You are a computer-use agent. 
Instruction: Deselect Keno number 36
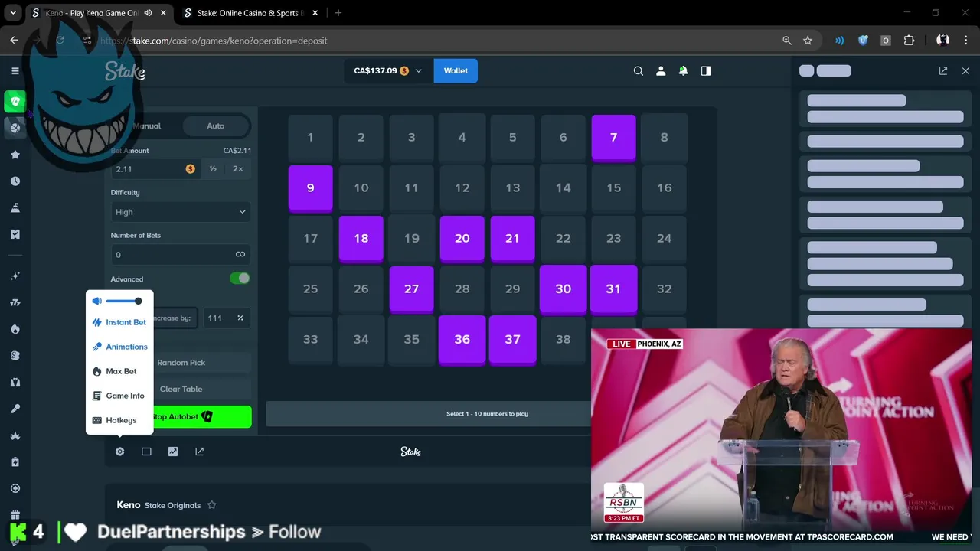pos(462,340)
